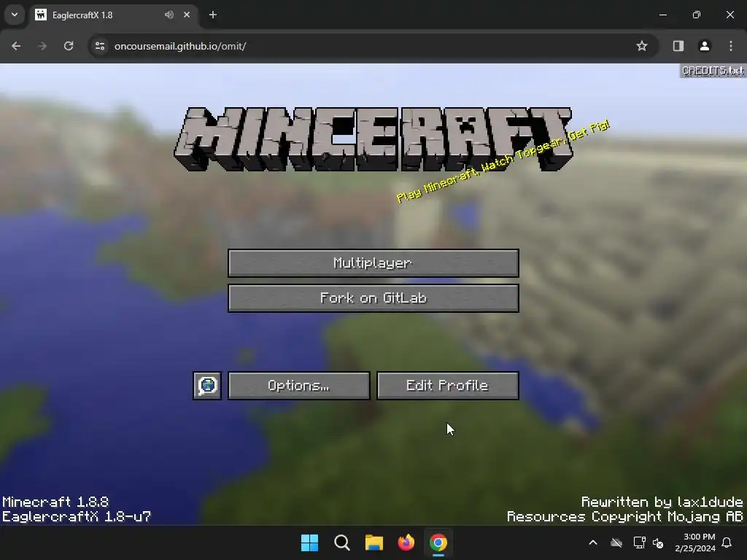Click 'Minecraft 1.8.8' version text

[x=55, y=502]
